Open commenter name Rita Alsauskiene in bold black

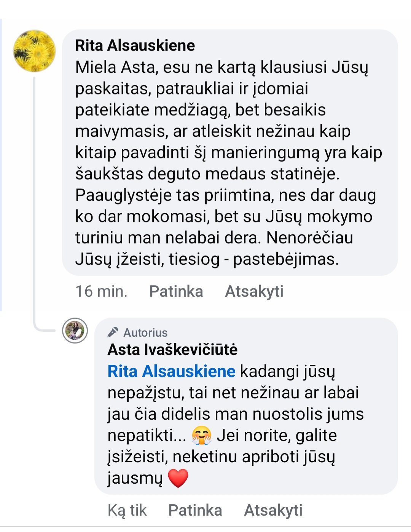(135, 45)
